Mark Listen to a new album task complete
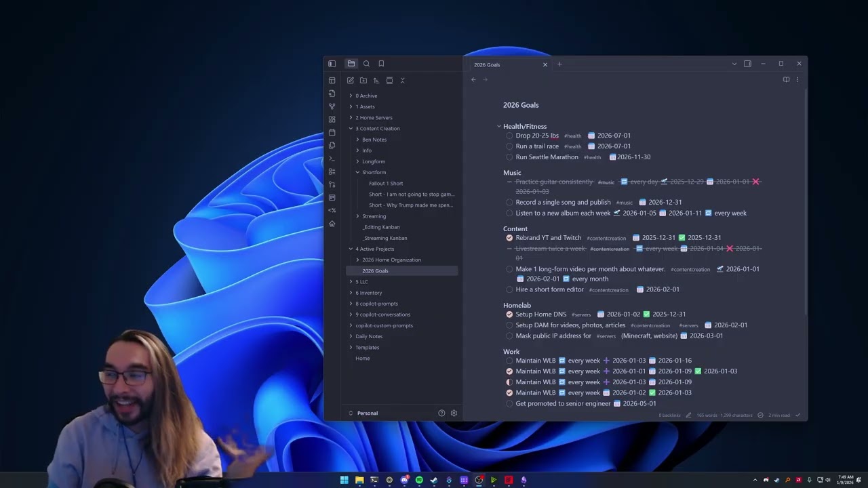This screenshot has height=488, width=868. (x=509, y=213)
